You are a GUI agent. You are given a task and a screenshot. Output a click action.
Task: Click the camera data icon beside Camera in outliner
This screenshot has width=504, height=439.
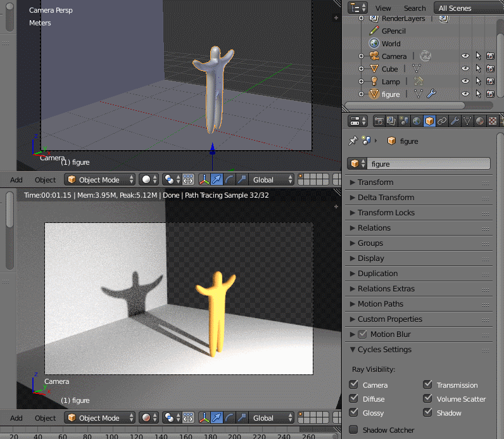425,56
